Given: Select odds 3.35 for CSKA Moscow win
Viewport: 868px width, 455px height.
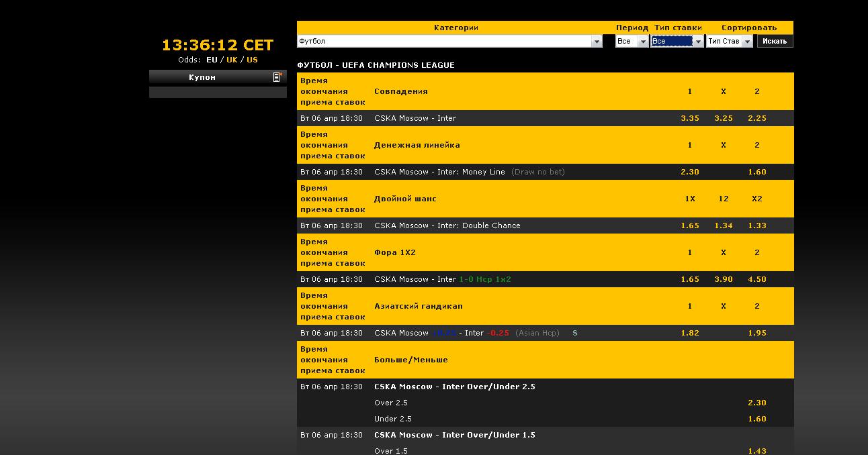Looking at the screenshot, I should point(690,118).
